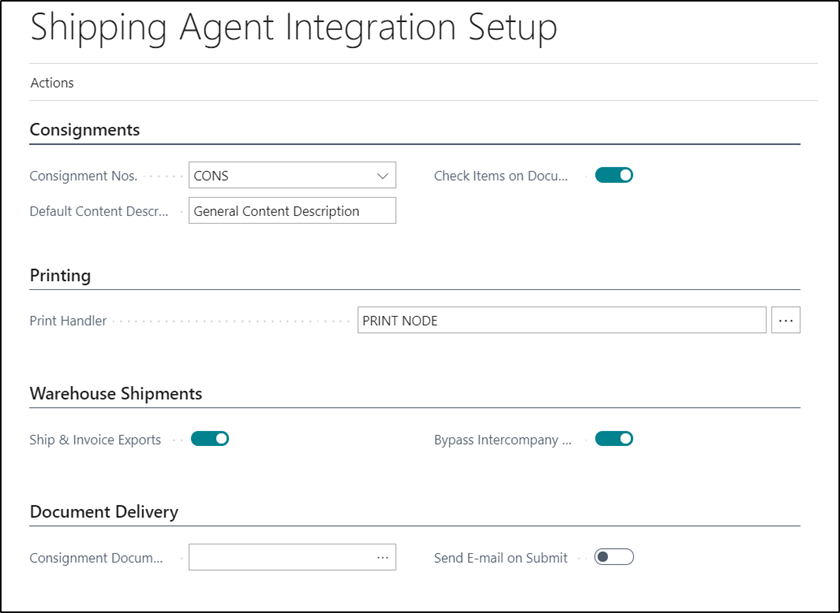Collapse the Document Delivery section header
The height and width of the screenshot is (613, 840).
[104, 512]
